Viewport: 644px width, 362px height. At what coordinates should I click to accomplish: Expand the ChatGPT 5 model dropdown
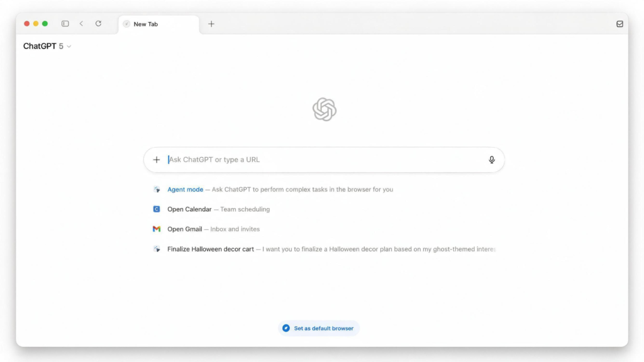click(47, 47)
